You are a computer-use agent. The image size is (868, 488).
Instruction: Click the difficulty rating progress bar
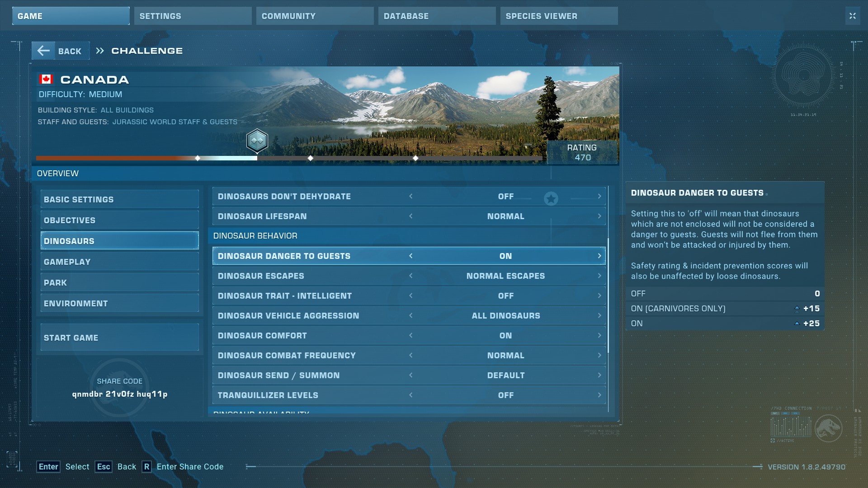289,158
